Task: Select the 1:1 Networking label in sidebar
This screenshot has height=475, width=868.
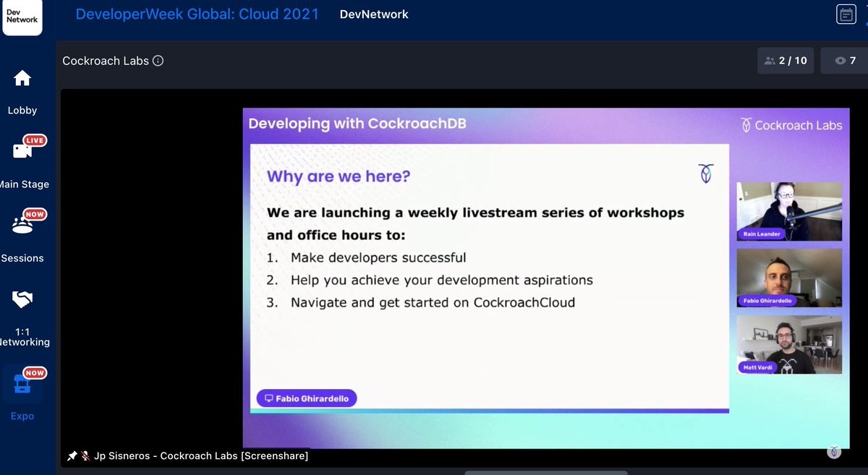Action: [x=24, y=336]
